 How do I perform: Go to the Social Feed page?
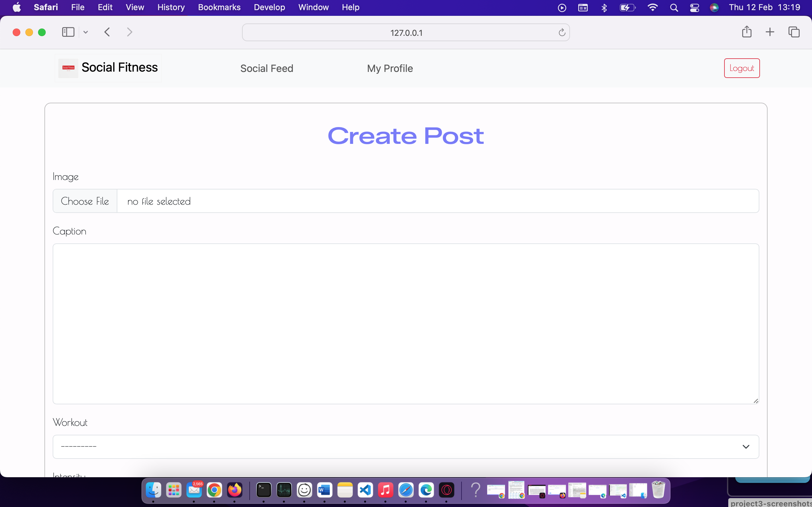point(266,68)
